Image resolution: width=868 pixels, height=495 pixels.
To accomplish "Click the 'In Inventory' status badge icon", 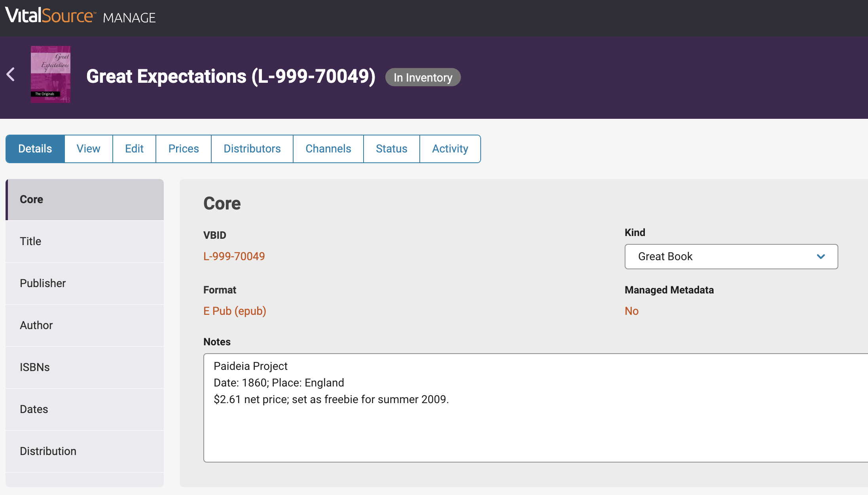I will (x=424, y=77).
